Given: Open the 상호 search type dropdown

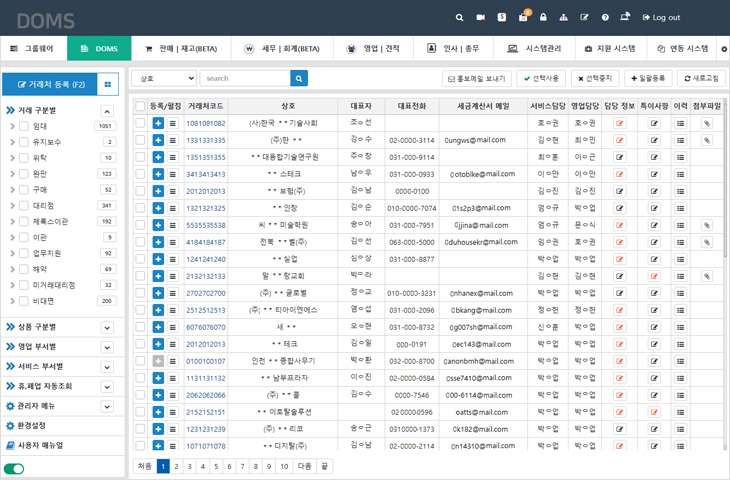Looking at the screenshot, I should click(164, 78).
